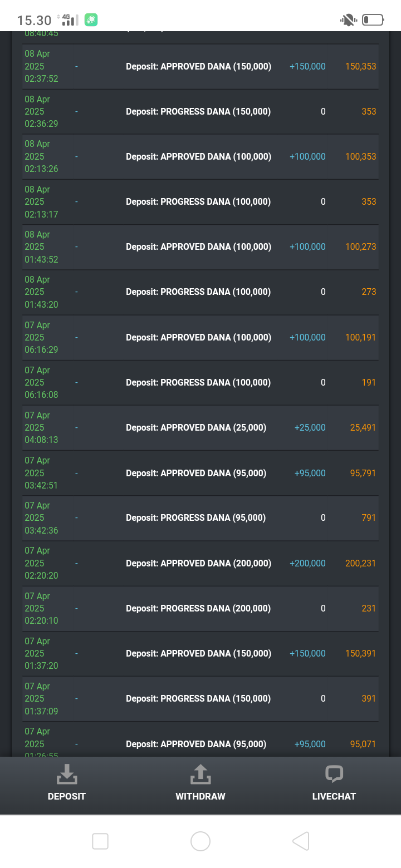Tap +200,000 amount in 02:20:20 row

(x=307, y=563)
